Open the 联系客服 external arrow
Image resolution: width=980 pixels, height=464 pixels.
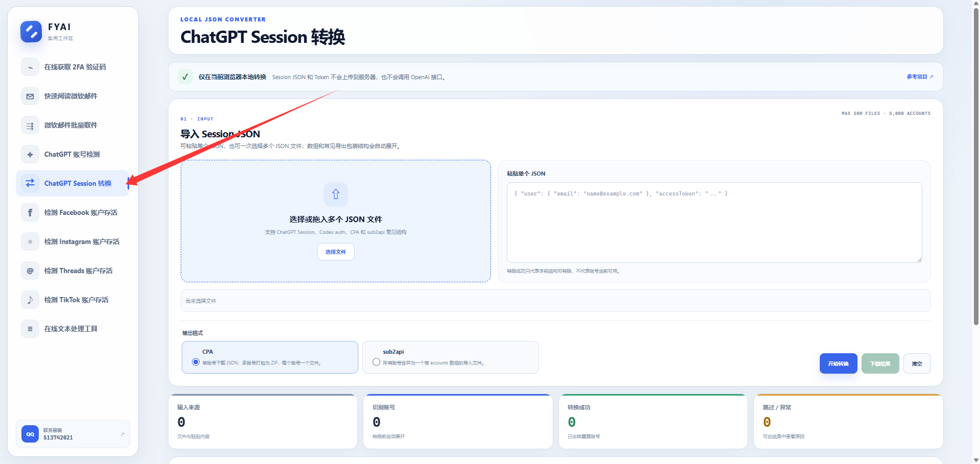(x=122, y=434)
